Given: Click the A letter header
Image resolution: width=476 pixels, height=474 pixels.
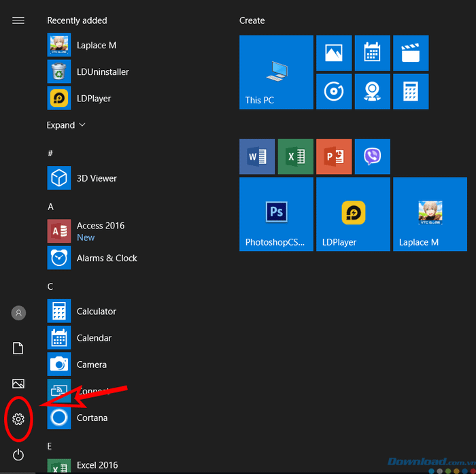Looking at the screenshot, I should (51, 207).
